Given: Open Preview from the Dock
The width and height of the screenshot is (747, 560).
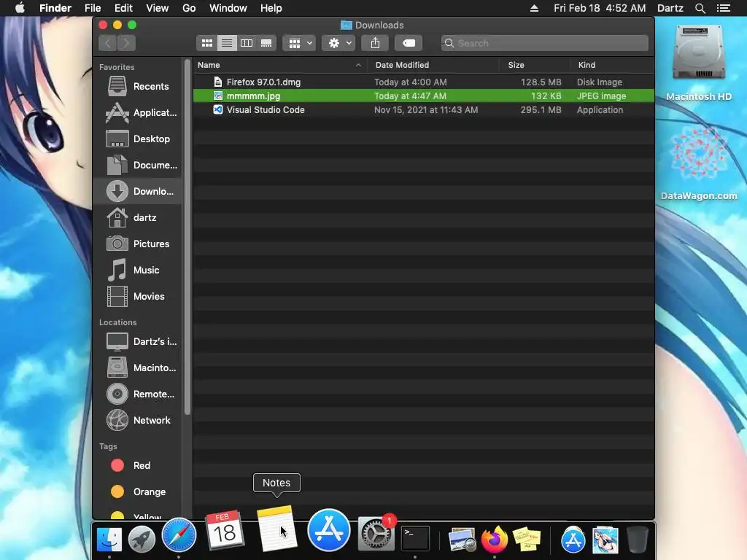Looking at the screenshot, I should click(462, 540).
